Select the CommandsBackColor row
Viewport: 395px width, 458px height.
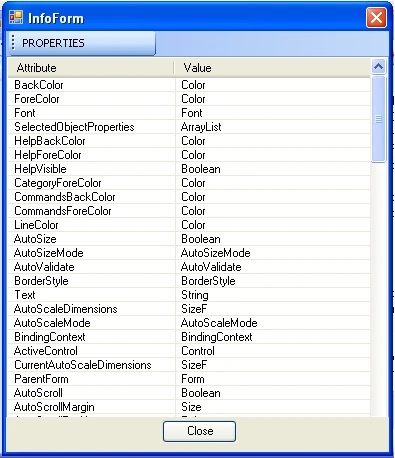(189, 197)
